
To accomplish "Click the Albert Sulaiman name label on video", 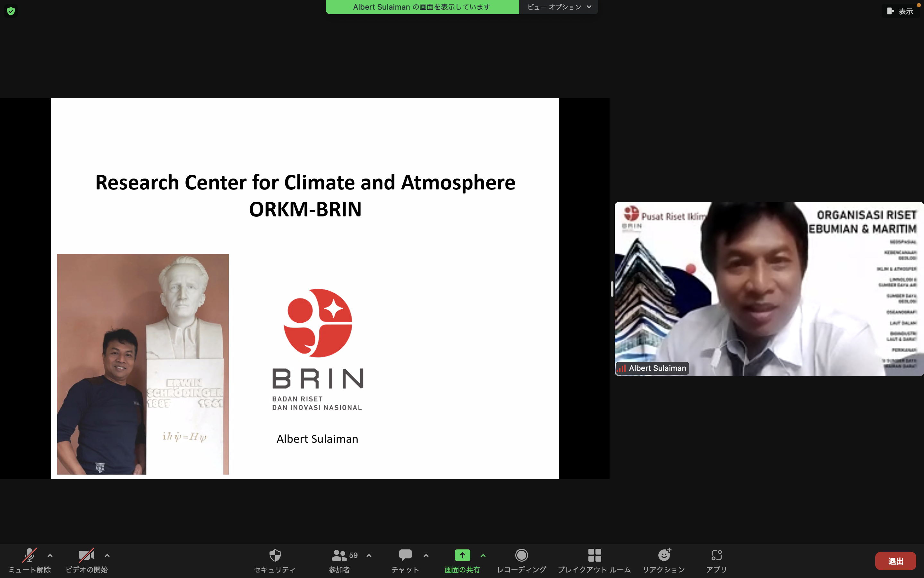I will [x=653, y=368].
